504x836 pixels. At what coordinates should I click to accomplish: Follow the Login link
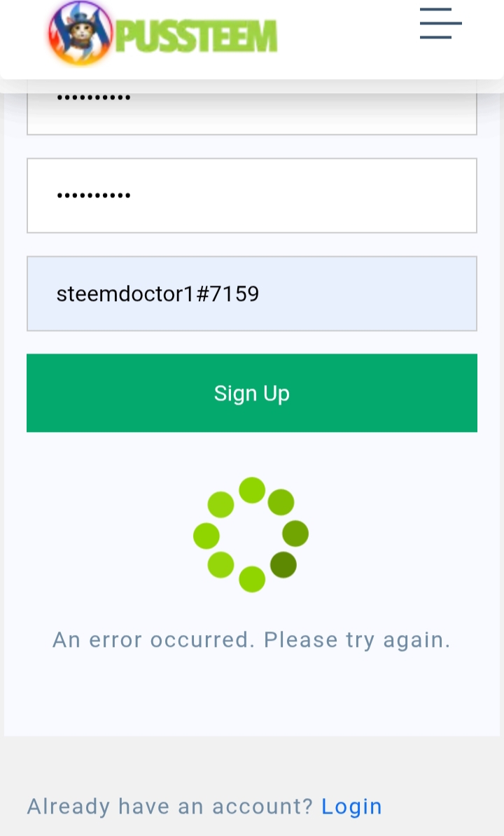click(351, 807)
